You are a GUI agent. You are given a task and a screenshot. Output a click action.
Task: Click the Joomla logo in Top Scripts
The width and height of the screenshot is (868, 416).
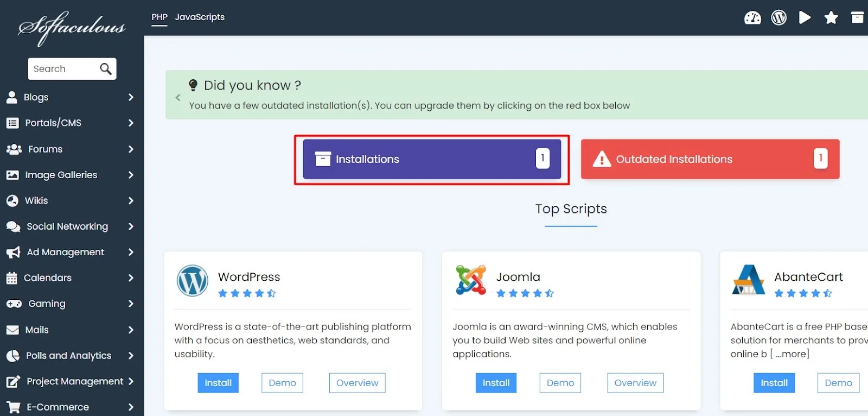[471, 280]
